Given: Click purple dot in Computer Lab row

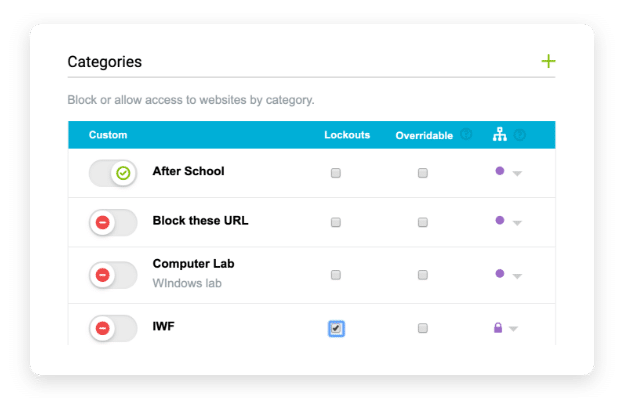Looking at the screenshot, I should click(499, 273).
